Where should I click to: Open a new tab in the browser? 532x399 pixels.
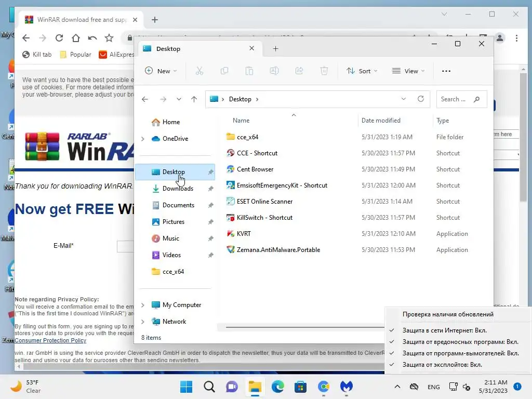click(155, 20)
